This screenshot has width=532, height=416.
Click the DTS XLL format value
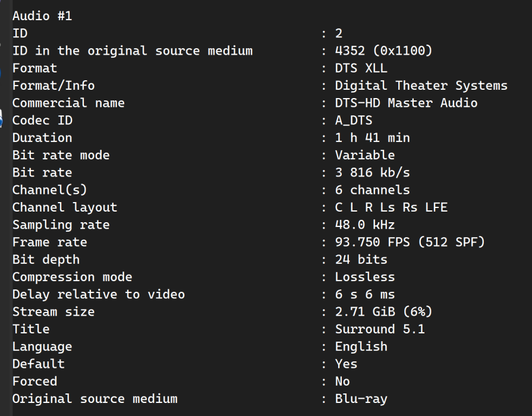pyautogui.click(x=361, y=68)
